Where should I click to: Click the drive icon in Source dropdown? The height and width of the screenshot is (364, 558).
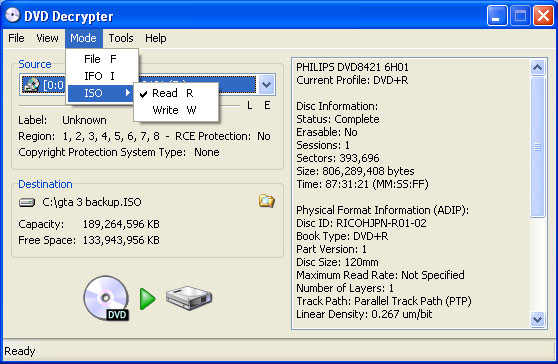pyautogui.click(x=31, y=85)
